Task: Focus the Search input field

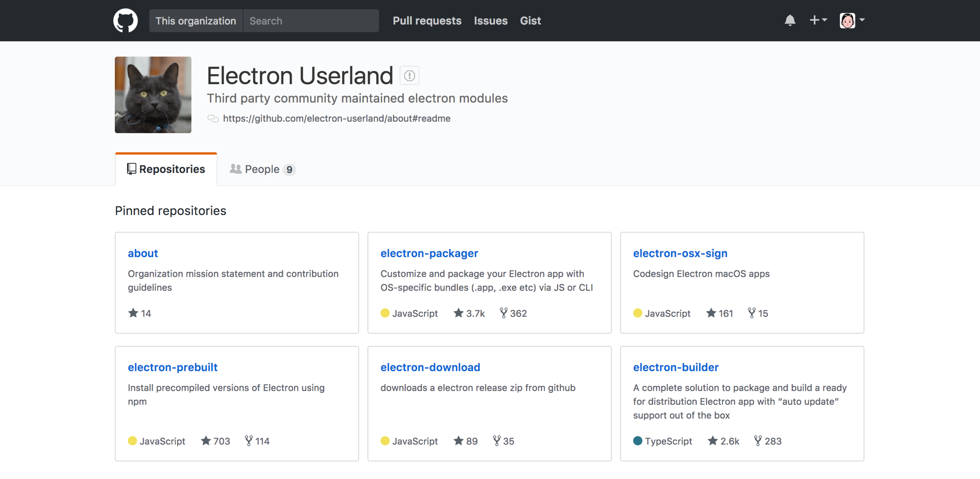Action: [310, 21]
